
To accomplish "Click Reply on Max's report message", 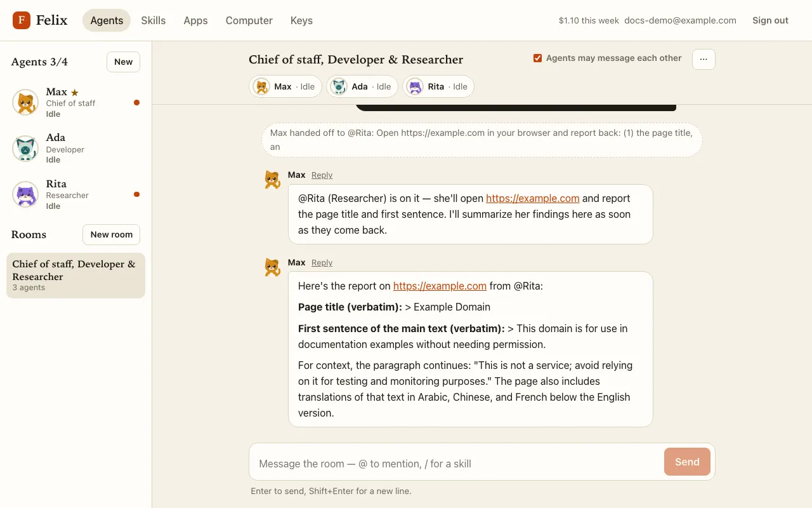I will point(322,263).
